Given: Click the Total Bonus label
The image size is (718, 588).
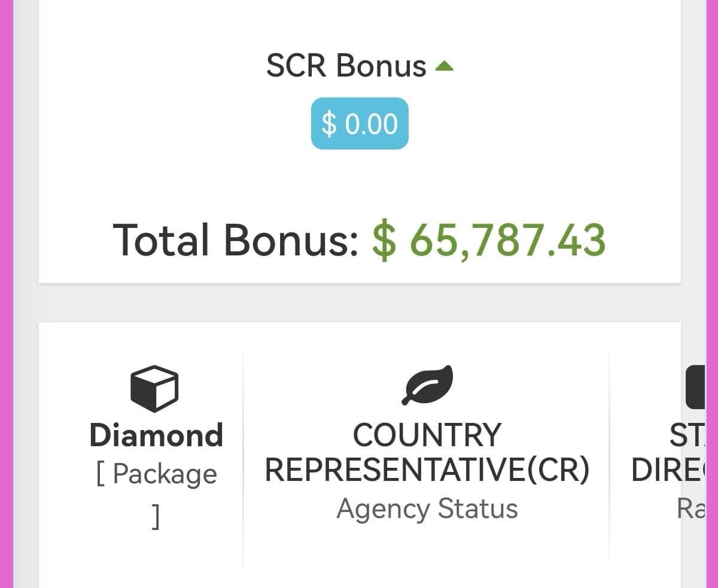Looking at the screenshot, I should [x=235, y=240].
